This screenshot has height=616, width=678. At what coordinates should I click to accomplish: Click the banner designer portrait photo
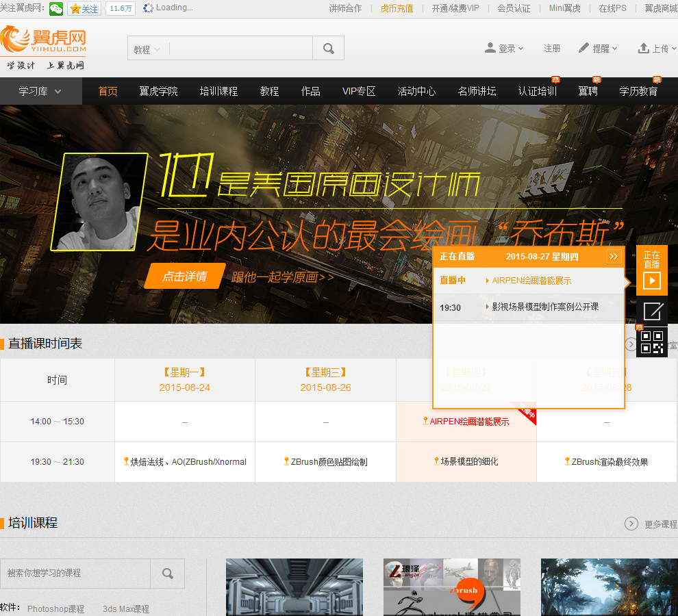click(99, 202)
